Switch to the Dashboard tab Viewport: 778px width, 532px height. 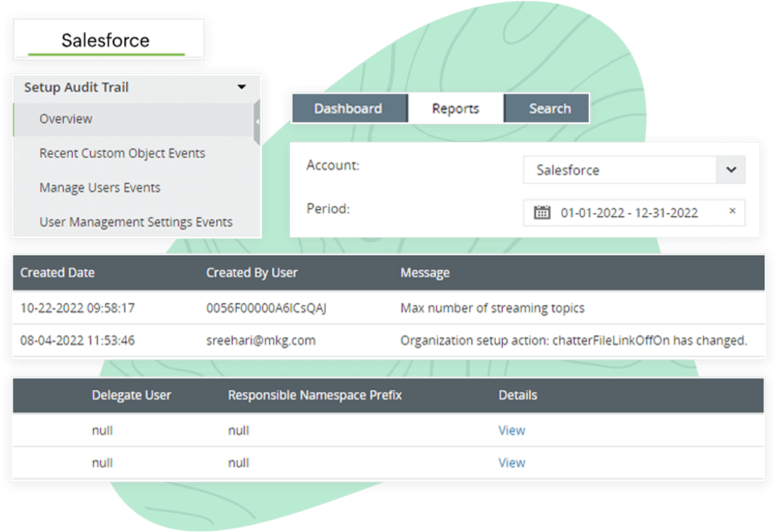(350, 107)
